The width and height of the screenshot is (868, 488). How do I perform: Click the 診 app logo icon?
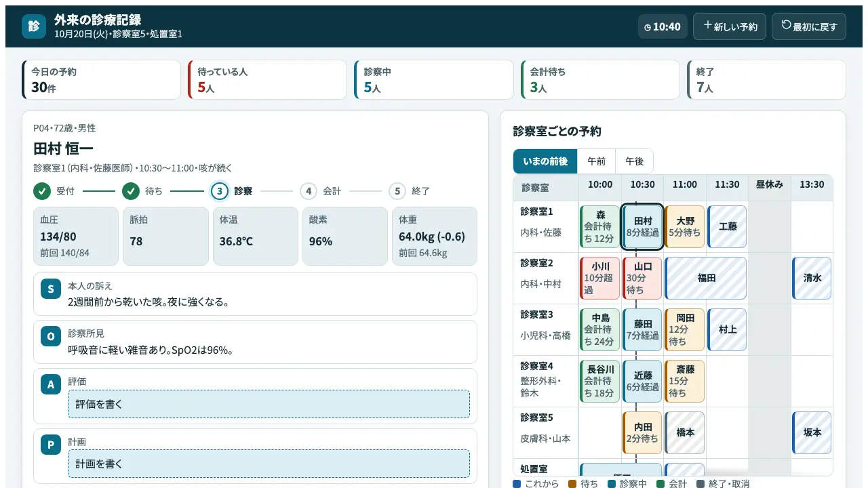[34, 26]
